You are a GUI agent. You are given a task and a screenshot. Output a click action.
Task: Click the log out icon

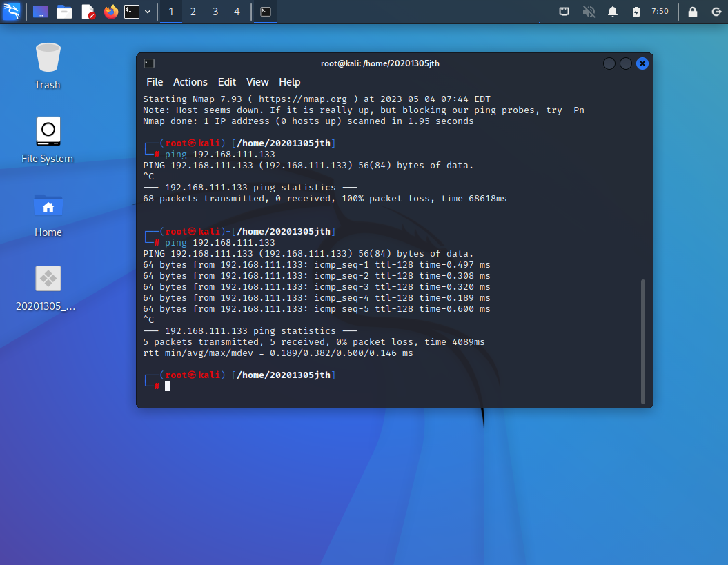click(716, 12)
